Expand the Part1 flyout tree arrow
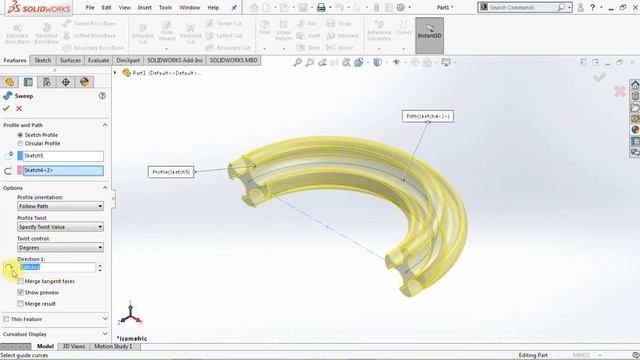 tap(115, 73)
